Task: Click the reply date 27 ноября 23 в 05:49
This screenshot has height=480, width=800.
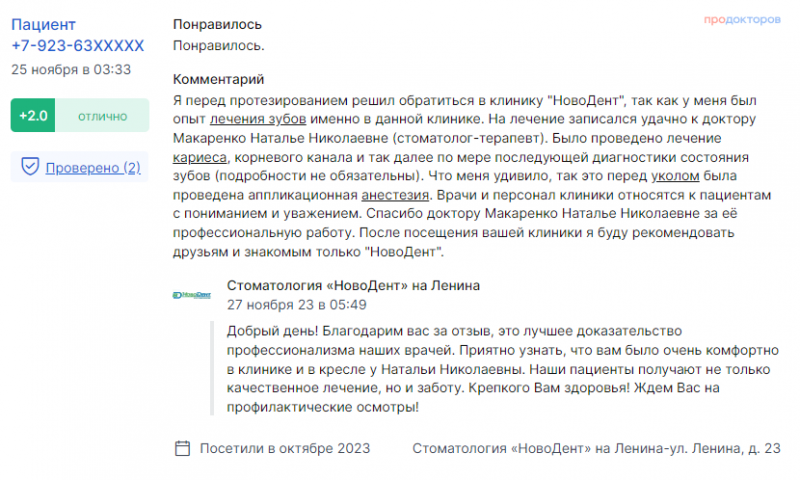Action: (x=296, y=305)
